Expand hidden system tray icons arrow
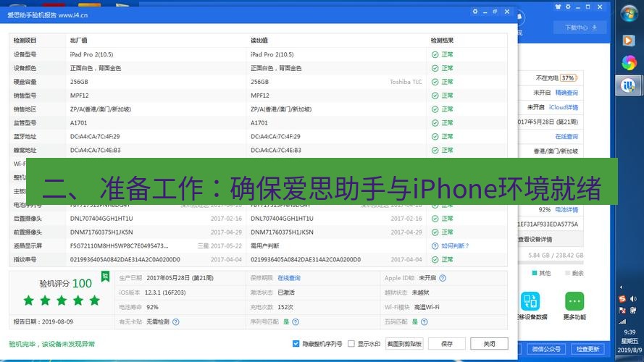 621,287
